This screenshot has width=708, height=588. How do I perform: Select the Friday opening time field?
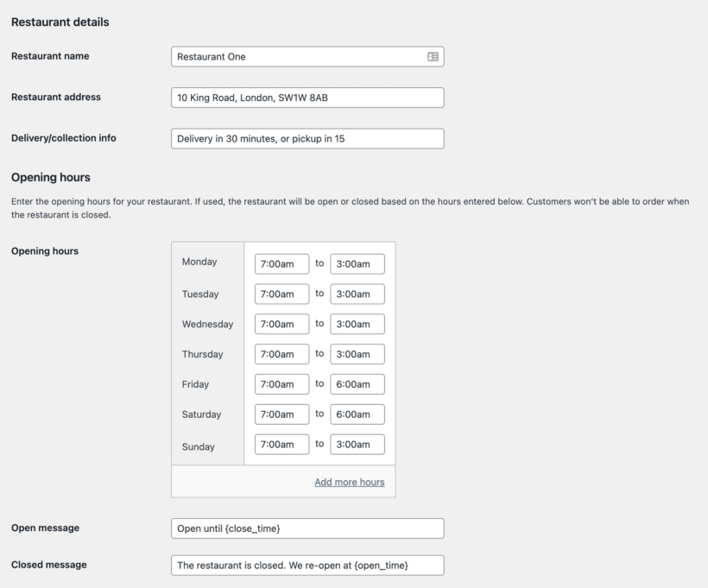281,383
